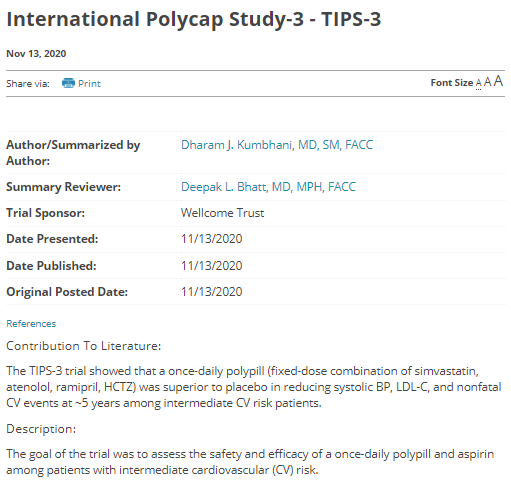Screen dimensions: 511x481
Task: Jump to the References link
Action: pos(31,324)
